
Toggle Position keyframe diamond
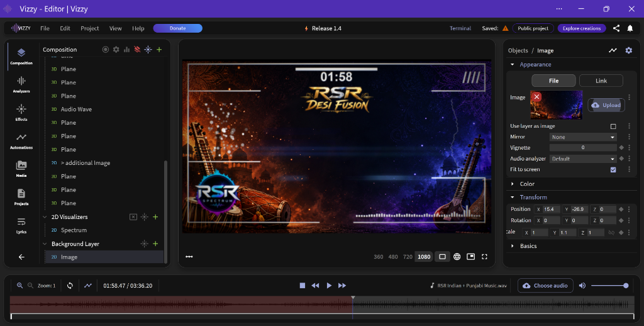coord(621,209)
